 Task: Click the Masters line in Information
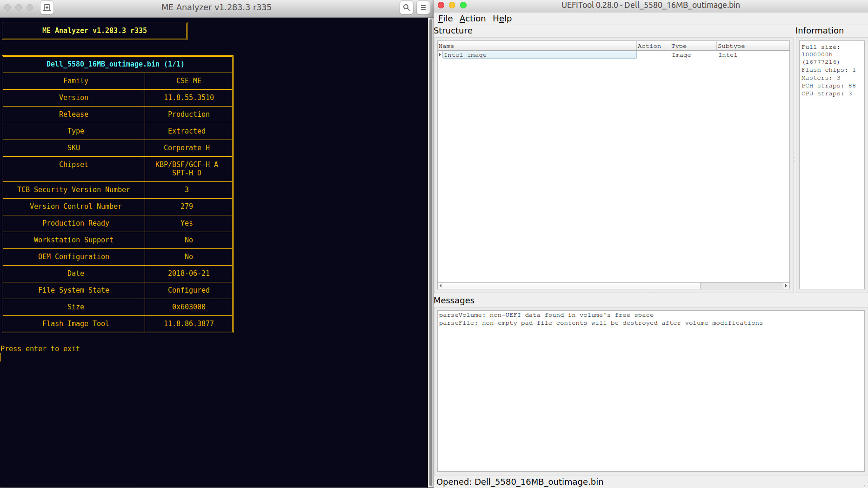[821, 78]
